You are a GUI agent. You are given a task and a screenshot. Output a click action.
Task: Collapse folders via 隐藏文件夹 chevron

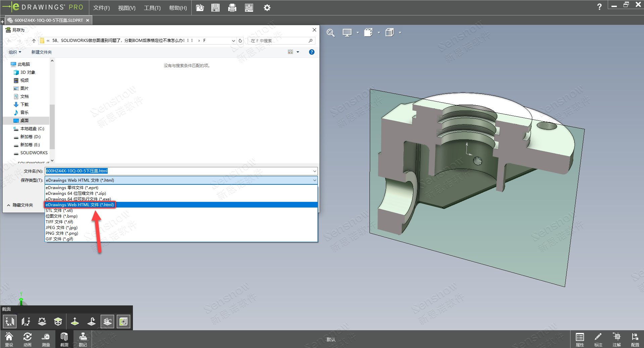9,205
